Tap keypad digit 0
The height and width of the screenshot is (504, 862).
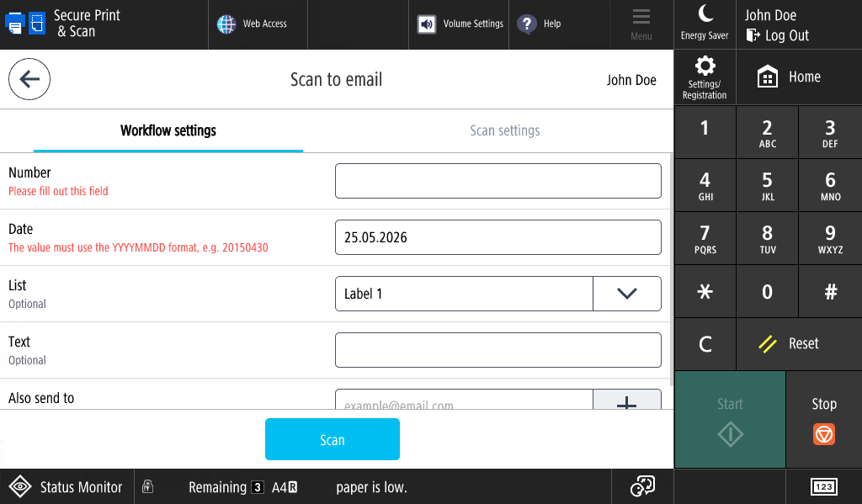point(767,291)
